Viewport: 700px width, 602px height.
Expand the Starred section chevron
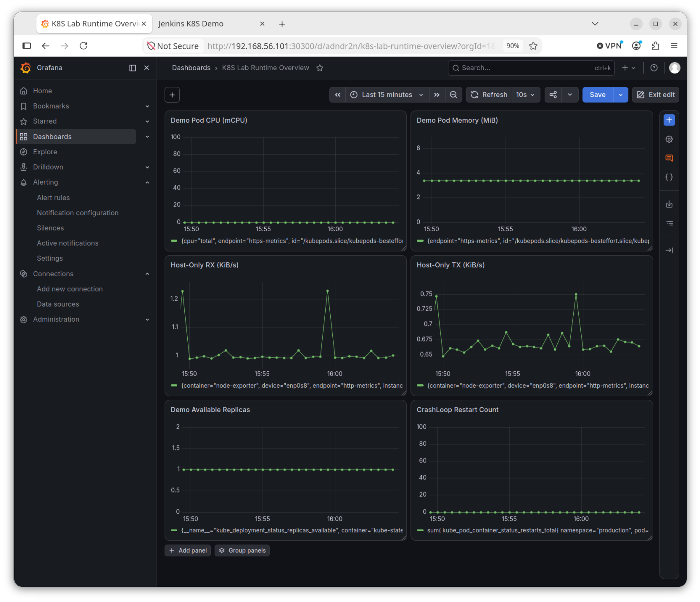point(147,121)
